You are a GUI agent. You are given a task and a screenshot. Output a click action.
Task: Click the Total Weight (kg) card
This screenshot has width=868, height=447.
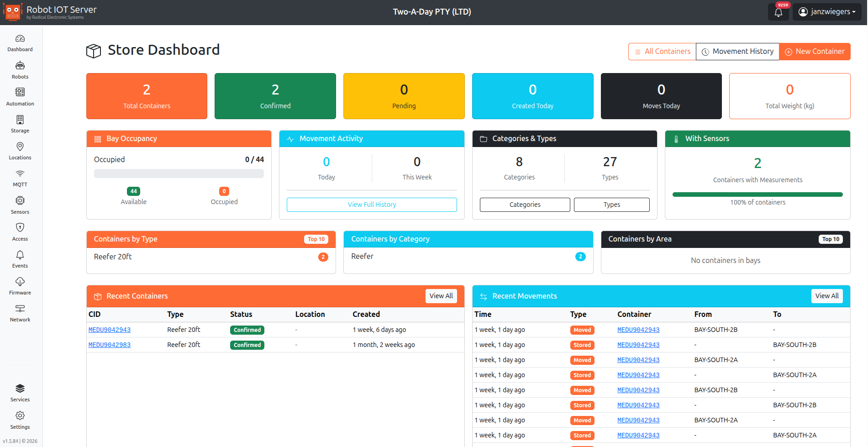pos(790,96)
